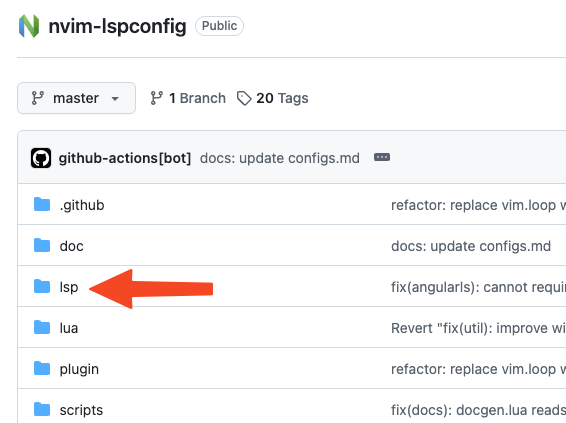This screenshot has height=423, width=566.
Task: Click the Neovim logo beside the repository name
Action: 29,26
